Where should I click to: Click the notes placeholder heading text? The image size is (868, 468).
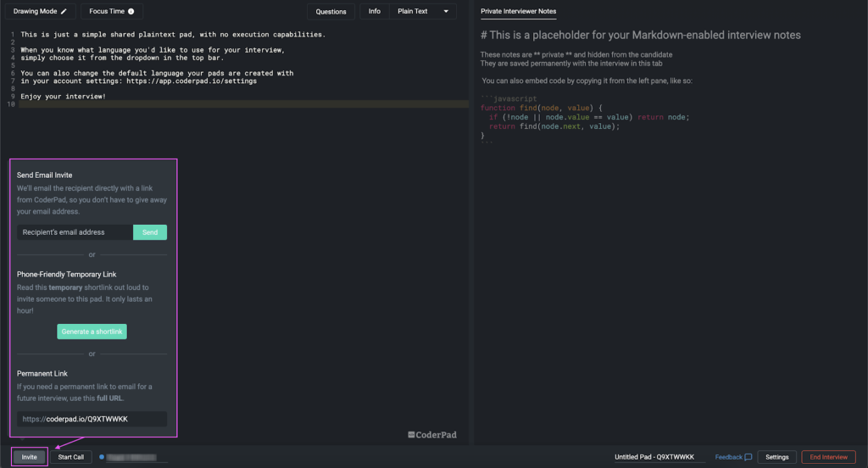(x=641, y=35)
